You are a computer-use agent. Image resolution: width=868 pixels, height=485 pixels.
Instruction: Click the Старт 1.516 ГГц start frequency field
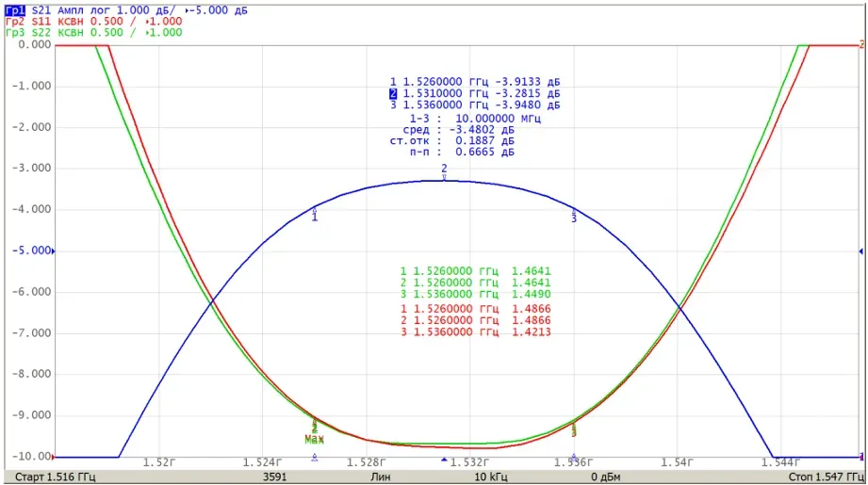click(55, 477)
